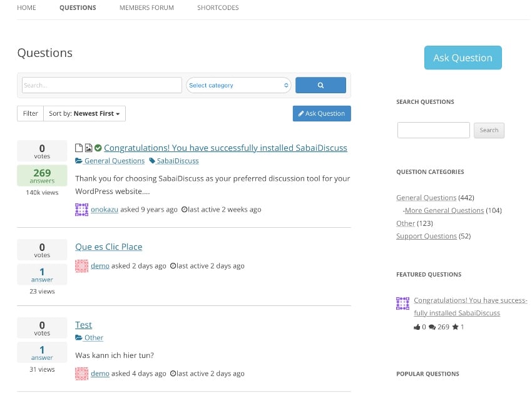Click the SabaiDiscuss tag link
This screenshot has width=532, height=393.
[x=177, y=161]
